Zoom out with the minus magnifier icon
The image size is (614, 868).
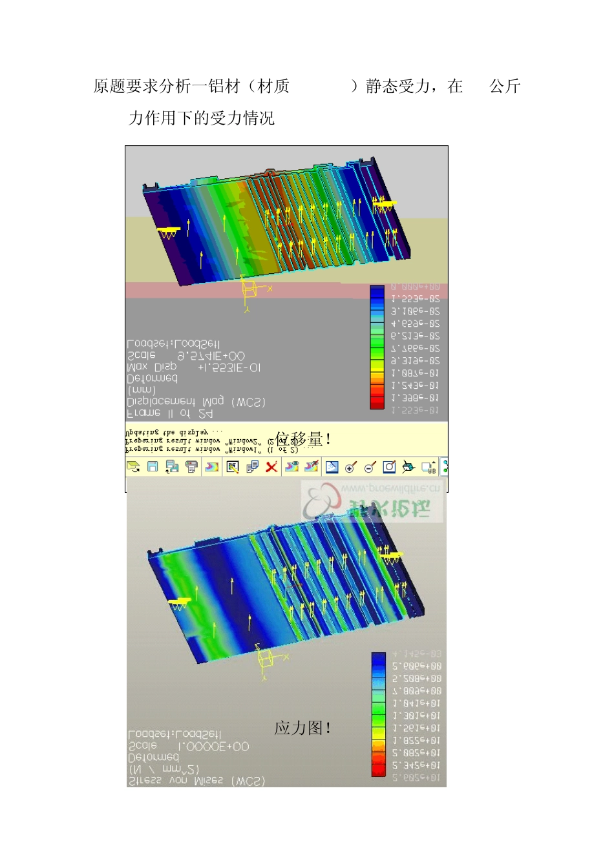pyautogui.click(x=370, y=466)
